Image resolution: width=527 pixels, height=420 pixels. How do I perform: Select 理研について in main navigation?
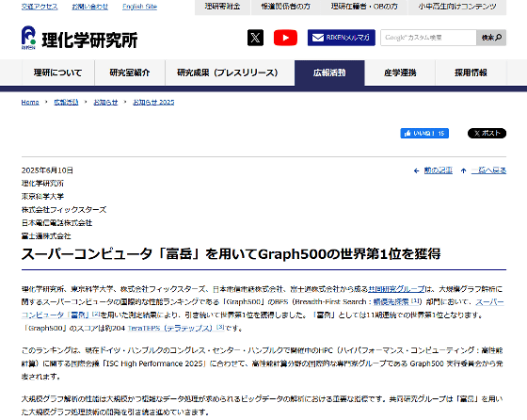pyautogui.click(x=57, y=73)
